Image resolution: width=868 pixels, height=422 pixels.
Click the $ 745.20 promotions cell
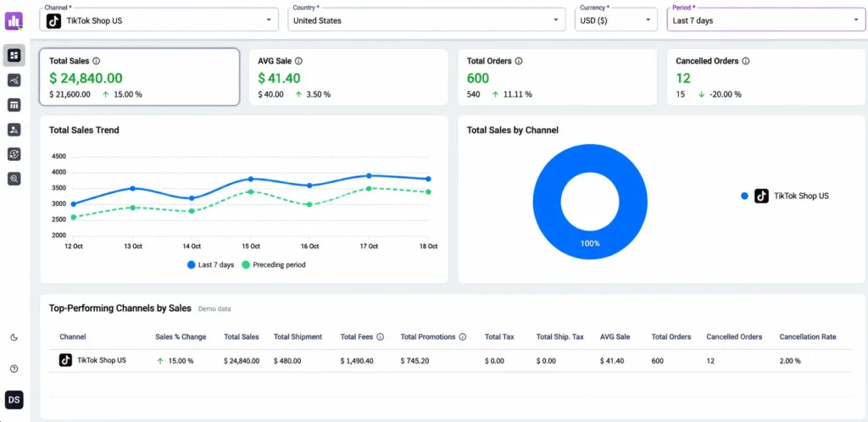tap(415, 361)
